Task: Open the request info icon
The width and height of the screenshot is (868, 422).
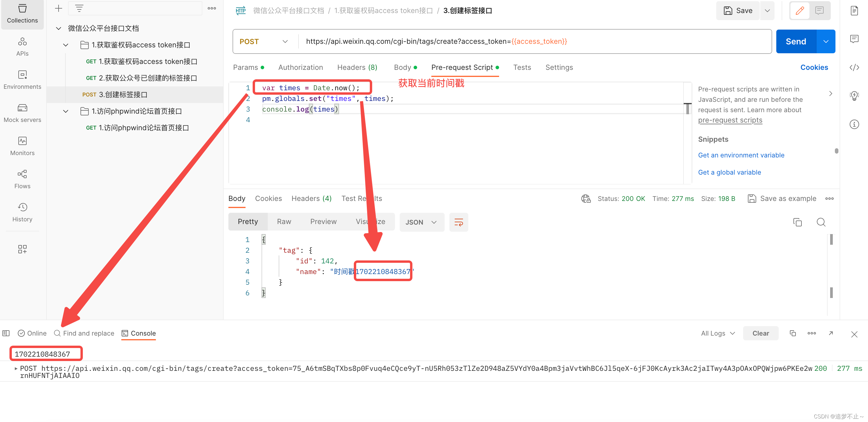Action: [x=854, y=124]
